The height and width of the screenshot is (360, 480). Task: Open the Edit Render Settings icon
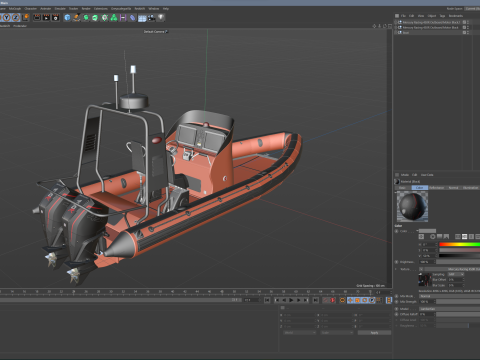[x=56, y=17]
